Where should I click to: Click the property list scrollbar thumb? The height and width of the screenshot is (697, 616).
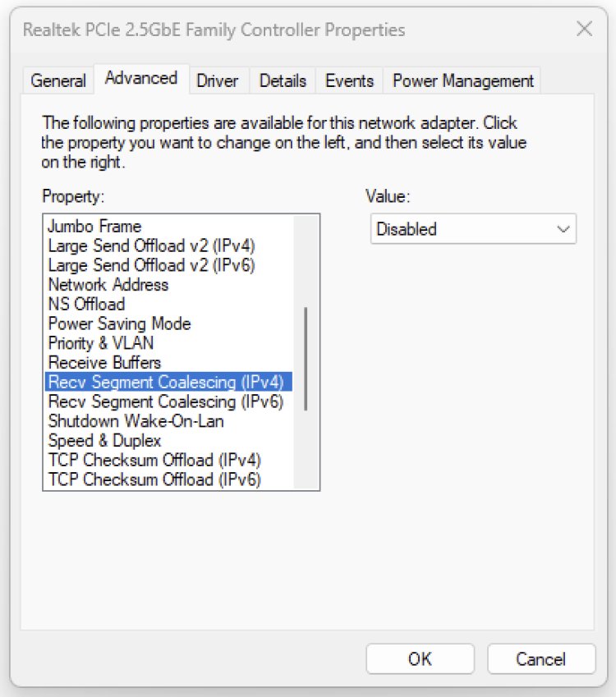pos(306,358)
